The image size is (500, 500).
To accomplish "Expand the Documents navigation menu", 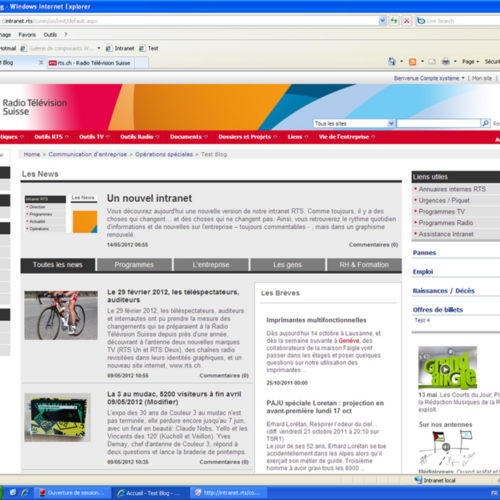I will pos(189,137).
